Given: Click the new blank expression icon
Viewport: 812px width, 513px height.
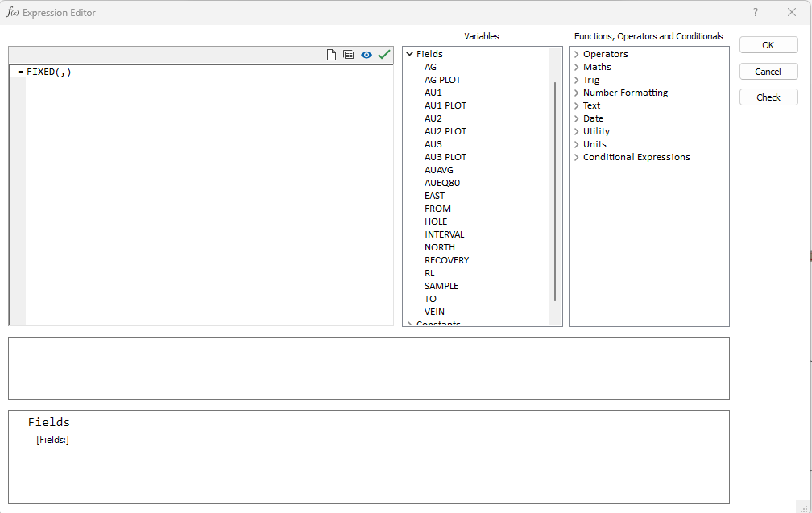Looking at the screenshot, I should [331, 55].
